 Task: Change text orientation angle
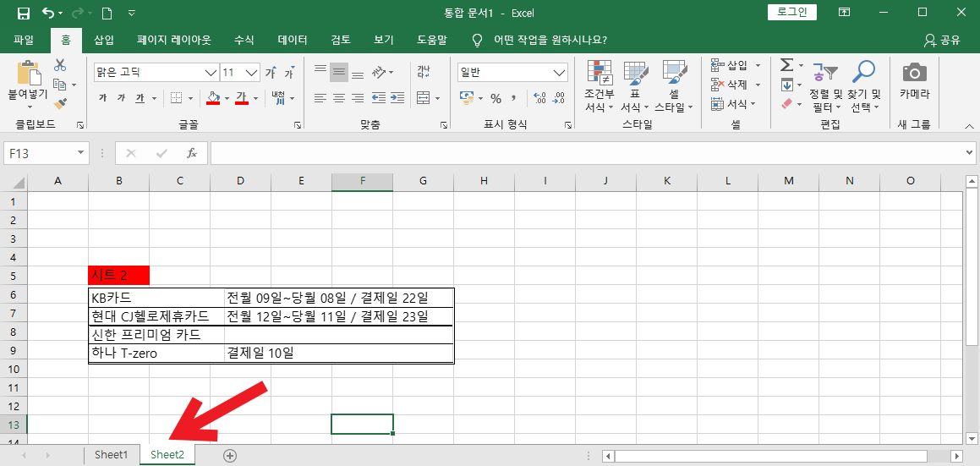pos(379,73)
